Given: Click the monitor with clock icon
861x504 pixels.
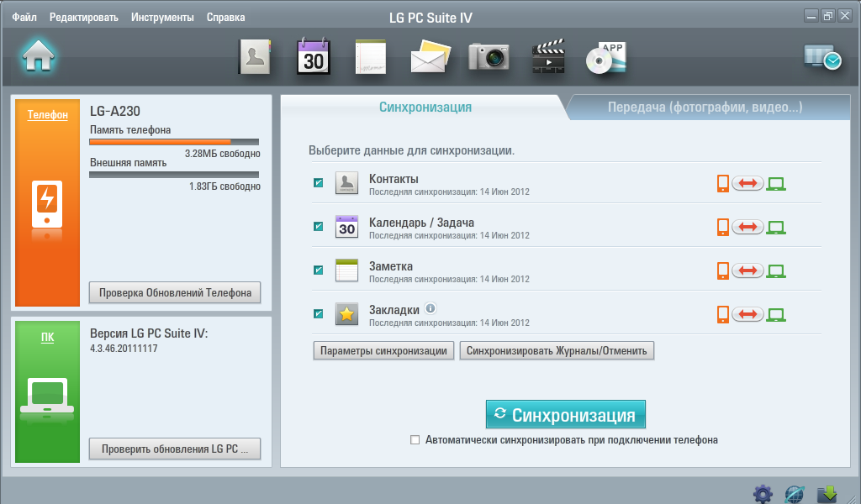Looking at the screenshot, I should 822,56.
